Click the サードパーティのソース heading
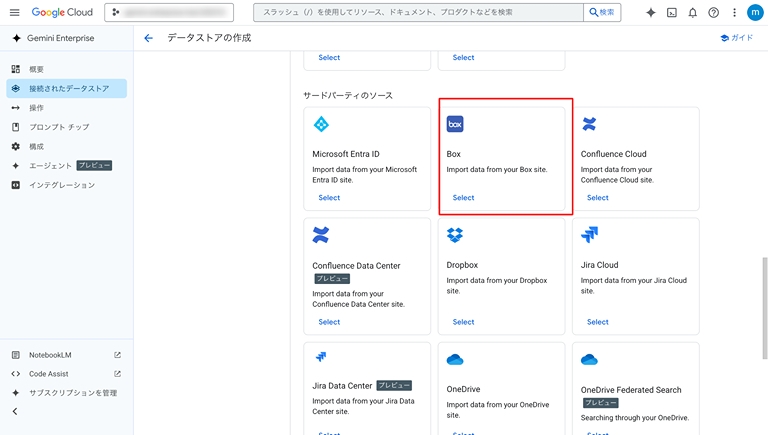768x435 pixels. pyautogui.click(x=348, y=96)
